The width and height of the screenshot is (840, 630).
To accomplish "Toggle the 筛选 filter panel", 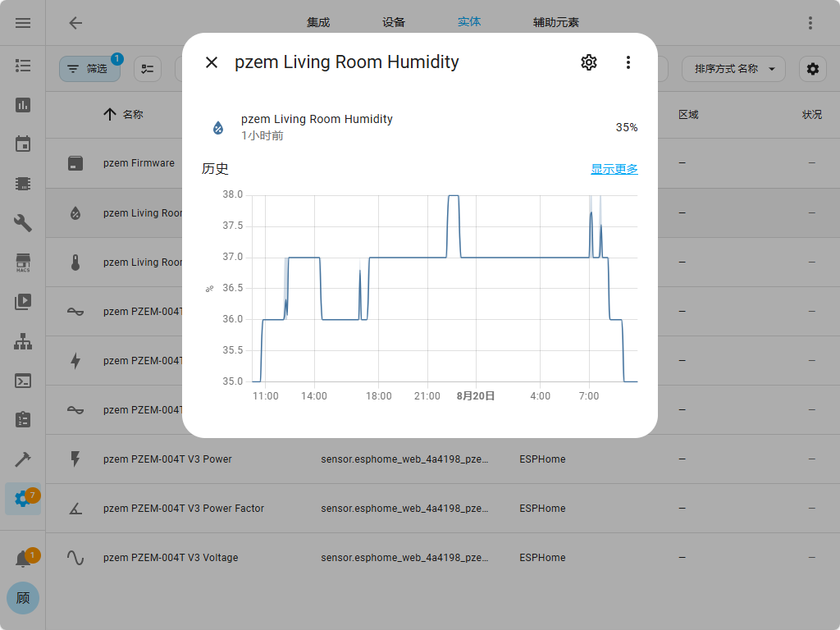I will (x=89, y=69).
